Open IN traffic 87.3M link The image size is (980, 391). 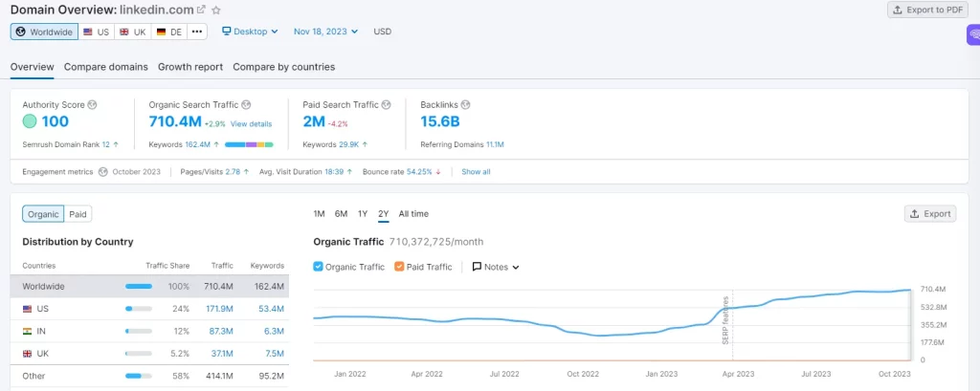[221, 332]
